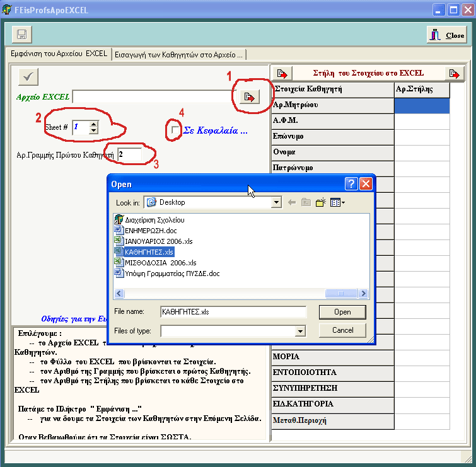The height and width of the screenshot is (467, 476).
Task: Open the View menu icon in dialog
Action: click(x=337, y=202)
